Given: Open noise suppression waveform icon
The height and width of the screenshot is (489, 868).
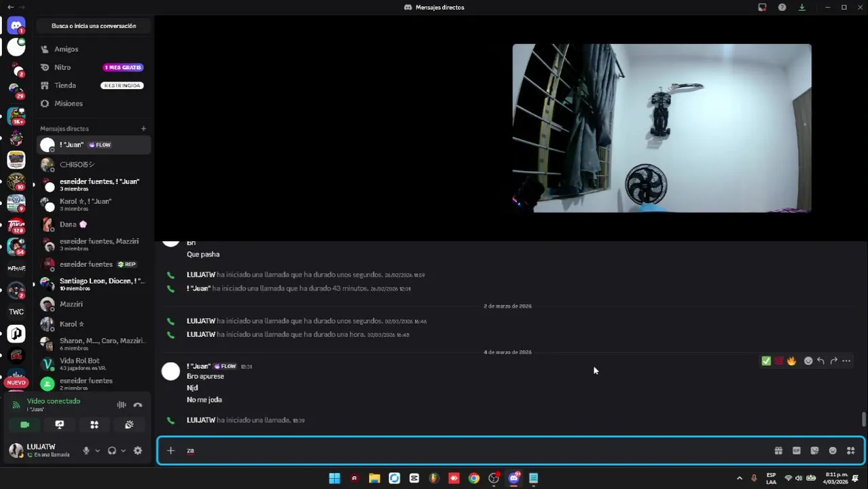Looking at the screenshot, I should [x=122, y=405].
